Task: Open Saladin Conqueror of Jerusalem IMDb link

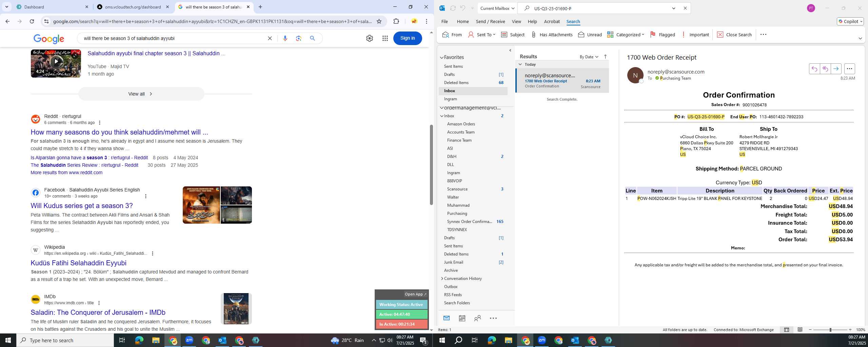Action: pyautogui.click(x=98, y=312)
